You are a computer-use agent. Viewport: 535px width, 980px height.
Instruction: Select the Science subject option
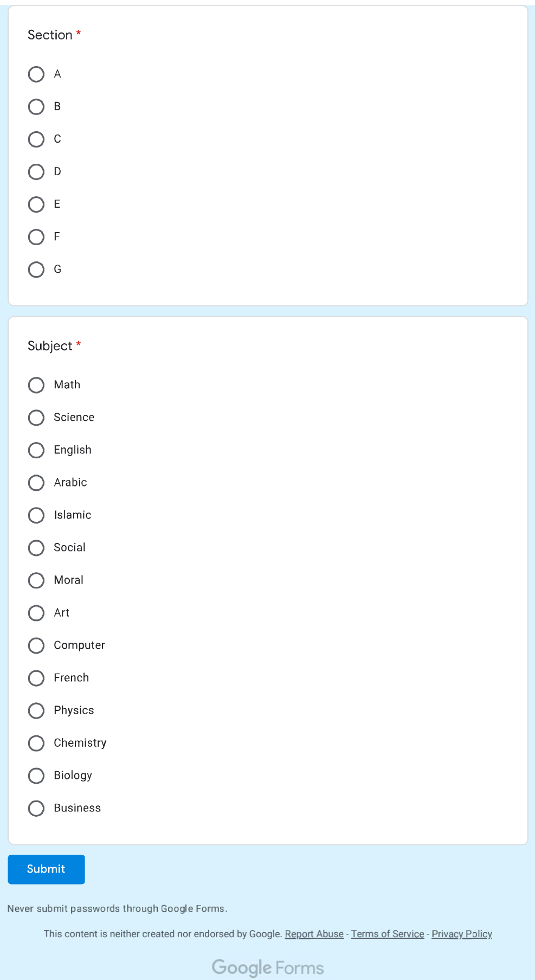click(x=36, y=418)
